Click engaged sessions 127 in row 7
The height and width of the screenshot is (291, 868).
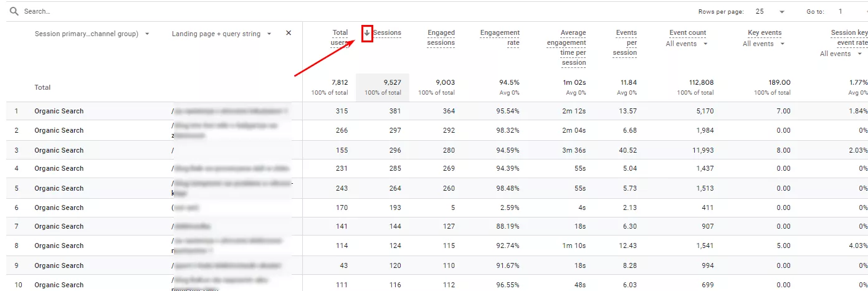(x=449, y=226)
